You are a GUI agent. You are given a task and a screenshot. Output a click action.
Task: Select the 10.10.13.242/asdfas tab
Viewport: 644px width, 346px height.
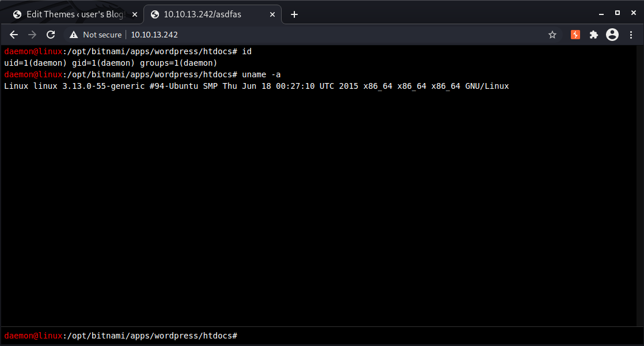tap(213, 14)
